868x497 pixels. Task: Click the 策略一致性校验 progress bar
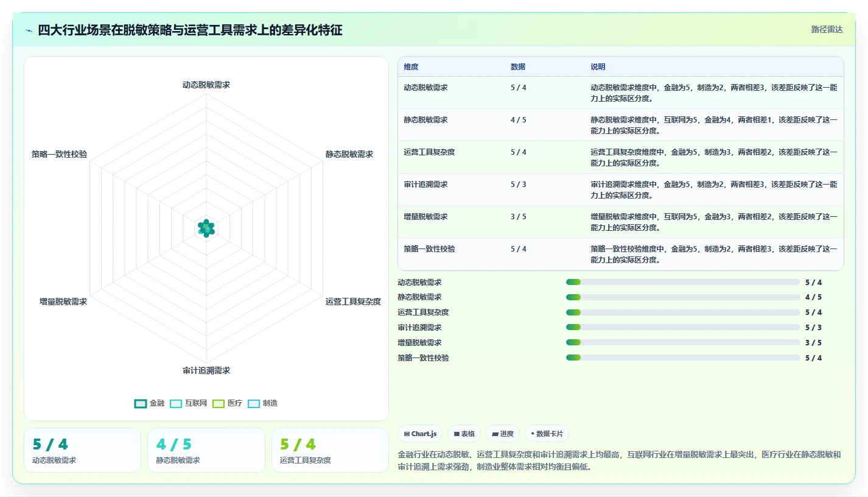point(683,358)
